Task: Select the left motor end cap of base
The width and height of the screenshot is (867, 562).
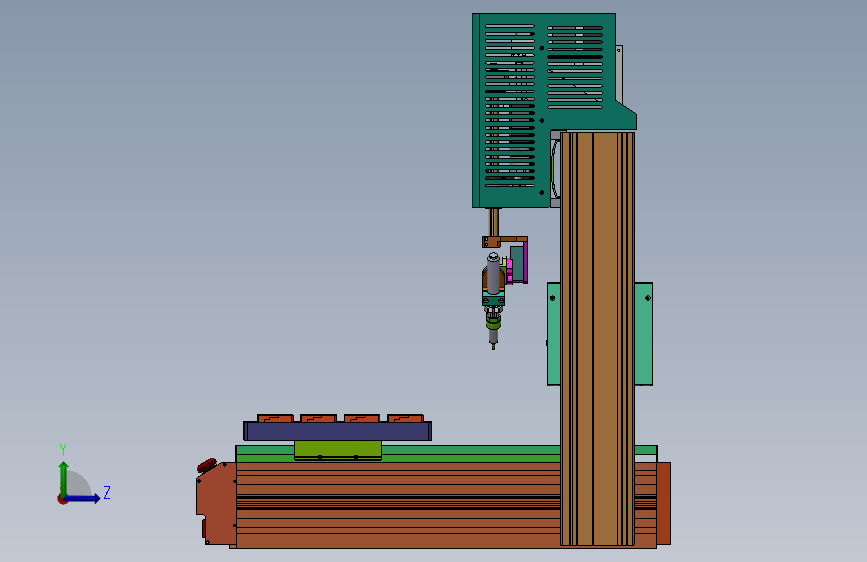Action: (x=216, y=503)
